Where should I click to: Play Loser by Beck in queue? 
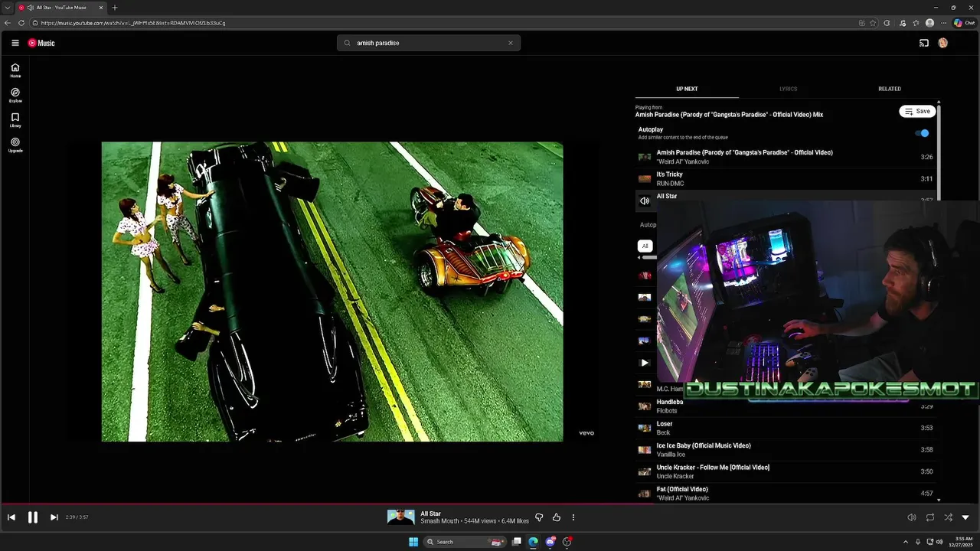[786, 428]
